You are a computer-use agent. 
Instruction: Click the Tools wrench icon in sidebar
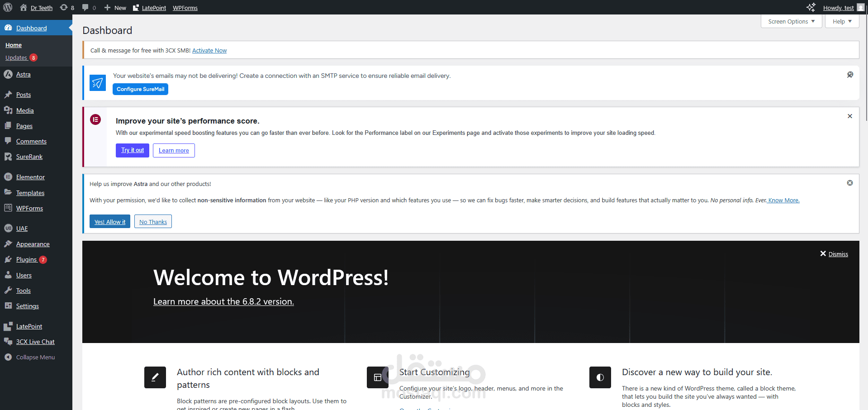coord(8,291)
